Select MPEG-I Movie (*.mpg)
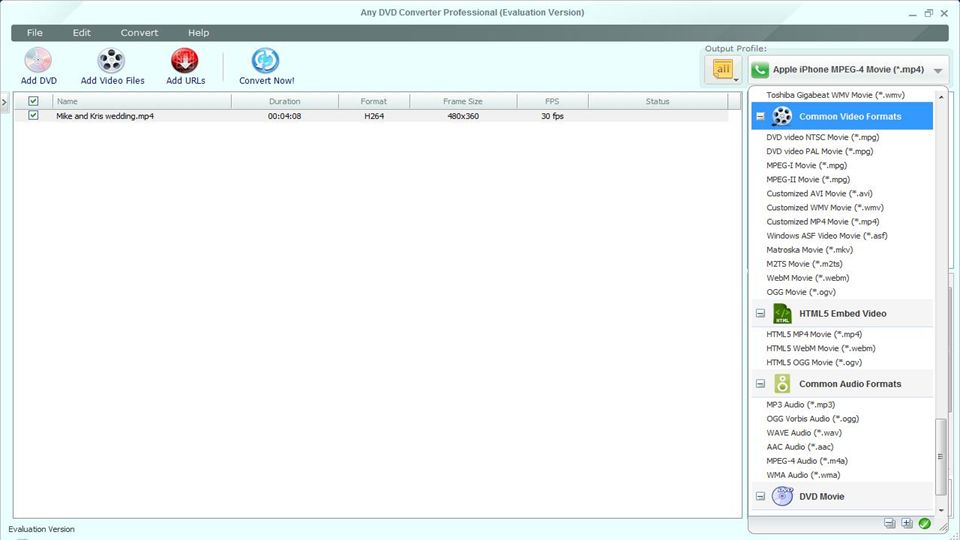This screenshot has height=540, width=960. point(806,165)
